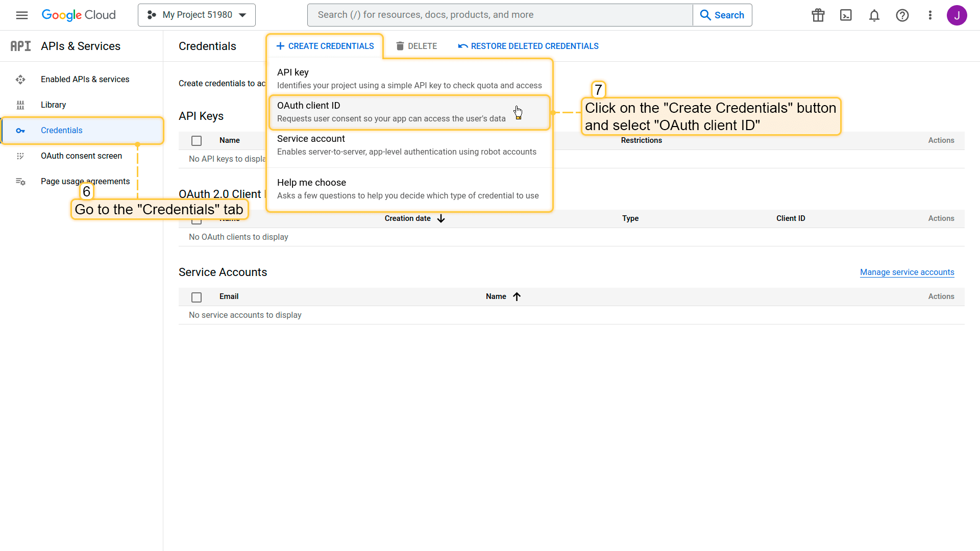
Task: Click Manage service accounts link
Action: coord(906,272)
